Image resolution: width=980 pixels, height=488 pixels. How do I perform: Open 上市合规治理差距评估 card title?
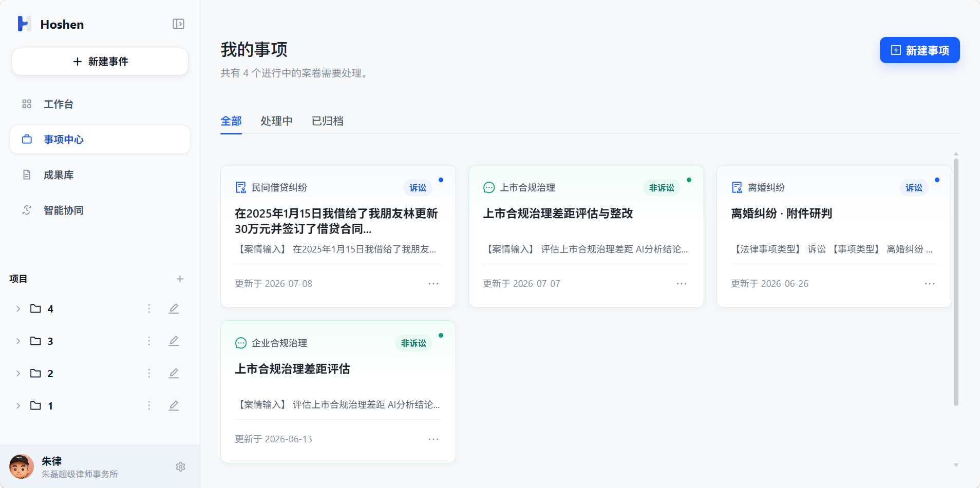click(292, 369)
